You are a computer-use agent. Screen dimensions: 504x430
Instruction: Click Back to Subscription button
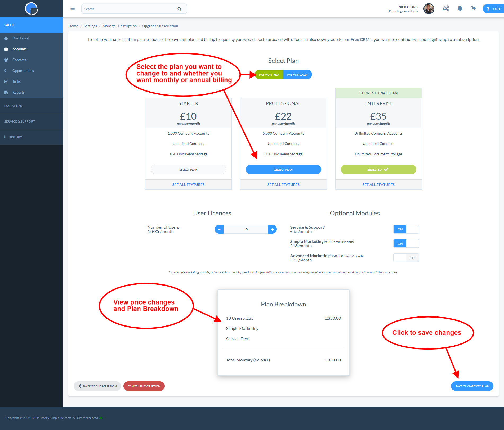97,386
